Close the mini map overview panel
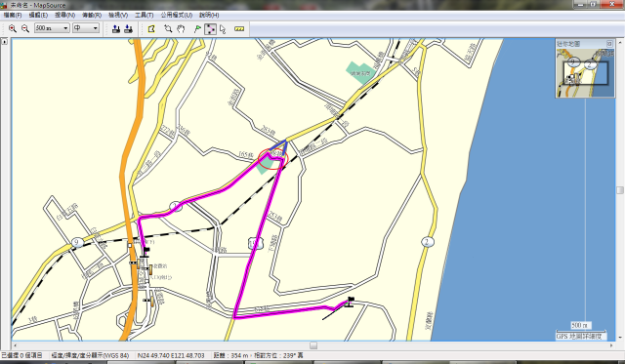The height and width of the screenshot is (364, 625). [x=609, y=43]
